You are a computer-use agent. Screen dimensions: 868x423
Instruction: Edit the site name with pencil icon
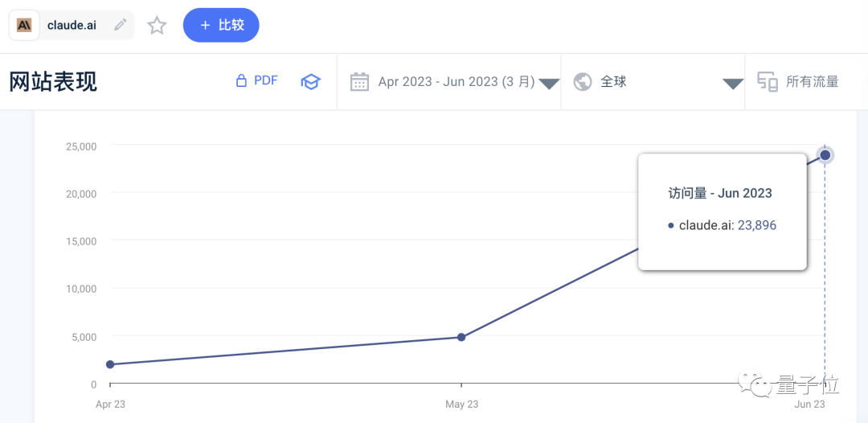[x=120, y=25]
